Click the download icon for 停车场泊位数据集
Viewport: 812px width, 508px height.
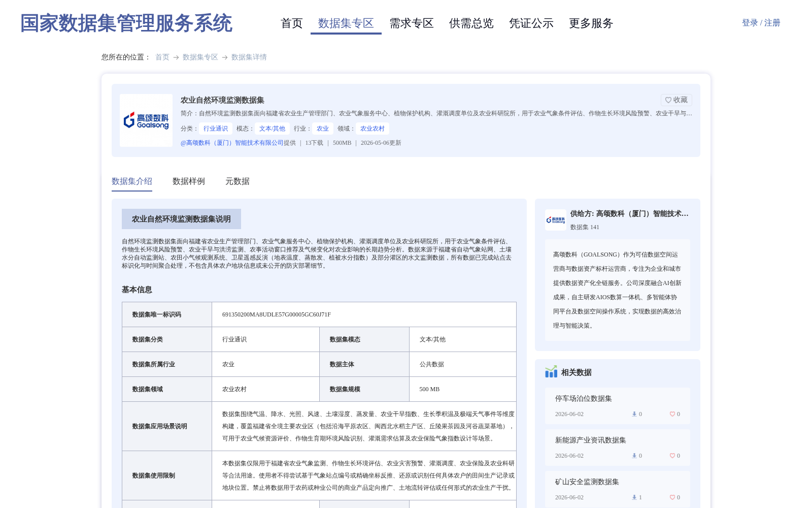click(634, 414)
